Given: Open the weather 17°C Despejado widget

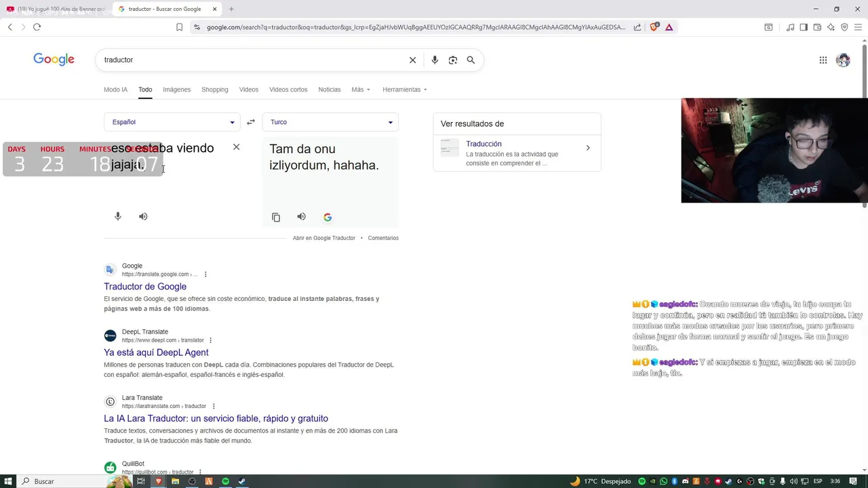Looking at the screenshot, I should coord(600,481).
